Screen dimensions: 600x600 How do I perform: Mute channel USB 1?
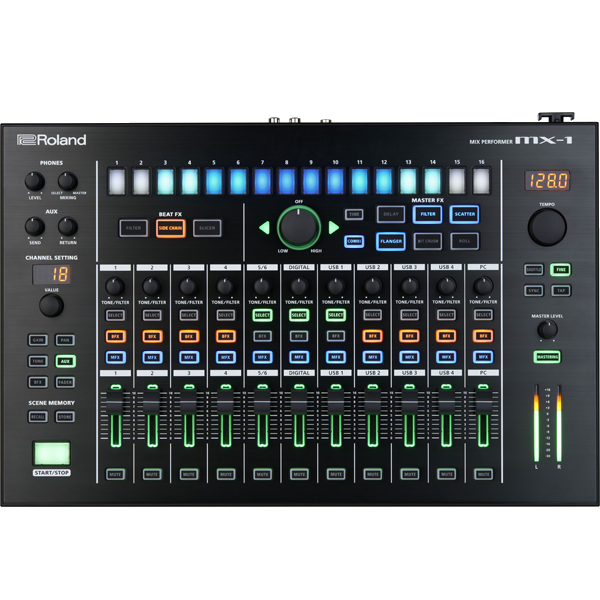pyautogui.click(x=336, y=474)
